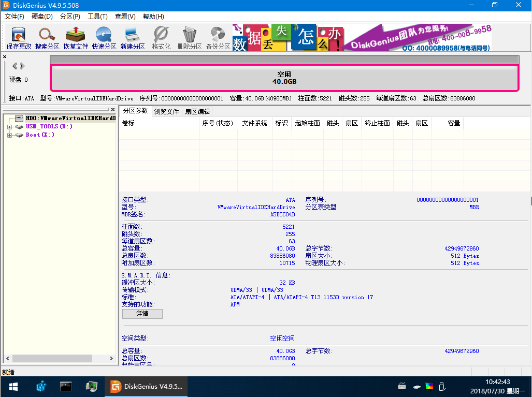Go to next disk with right arrow
Screen dimensions: 532x397
pyautogui.click(x=22, y=66)
